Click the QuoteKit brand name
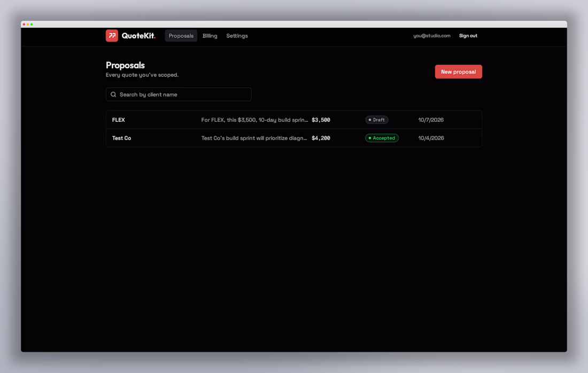 (138, 36)
